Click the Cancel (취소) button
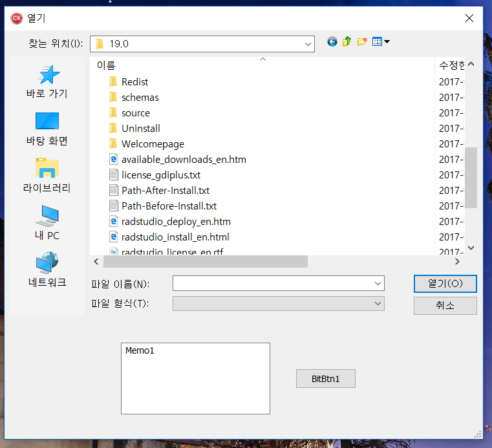Viewport: 492px width, 448px height. [445, 306]
